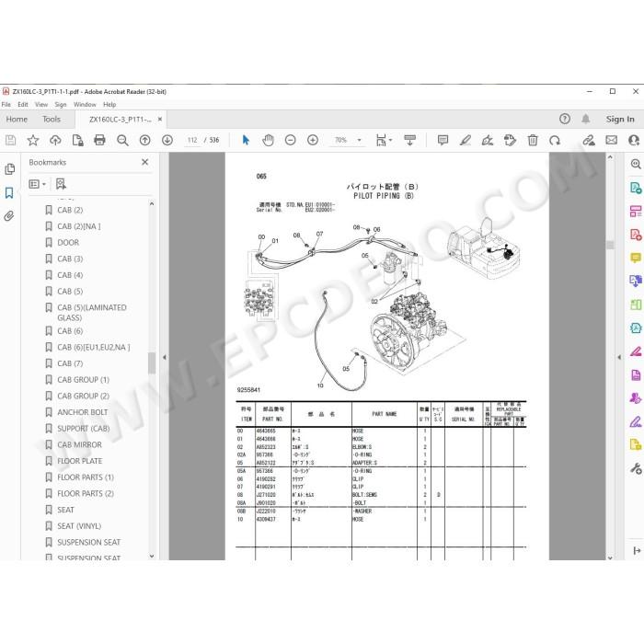Open the notifications bell icon
This screenshot has height=644, width=644.
click(586, 119)
